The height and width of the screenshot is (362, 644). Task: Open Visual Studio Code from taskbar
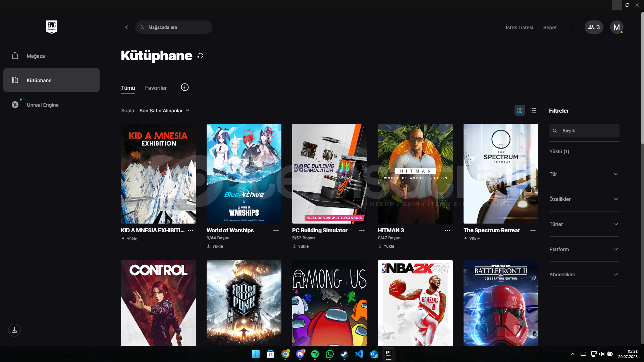(359, 354)
